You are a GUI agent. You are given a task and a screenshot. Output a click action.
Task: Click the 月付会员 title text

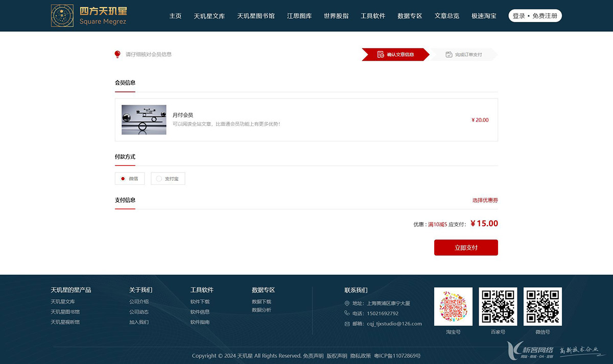coord(183,115)
